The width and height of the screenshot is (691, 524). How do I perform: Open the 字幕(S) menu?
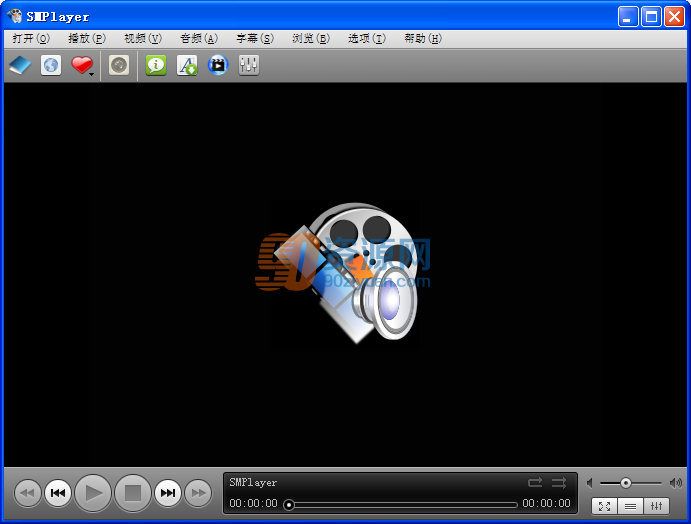(x=255, y=39)
